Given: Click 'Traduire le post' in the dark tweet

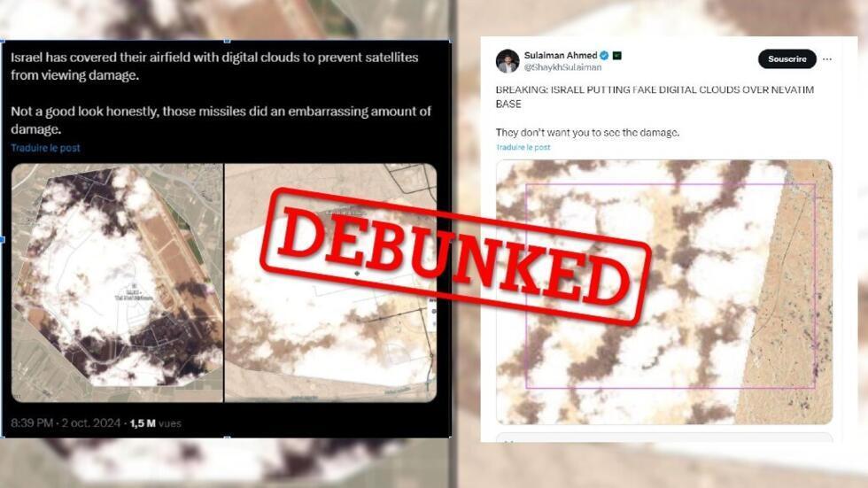Looking at the screenshot, I should 45,148.
